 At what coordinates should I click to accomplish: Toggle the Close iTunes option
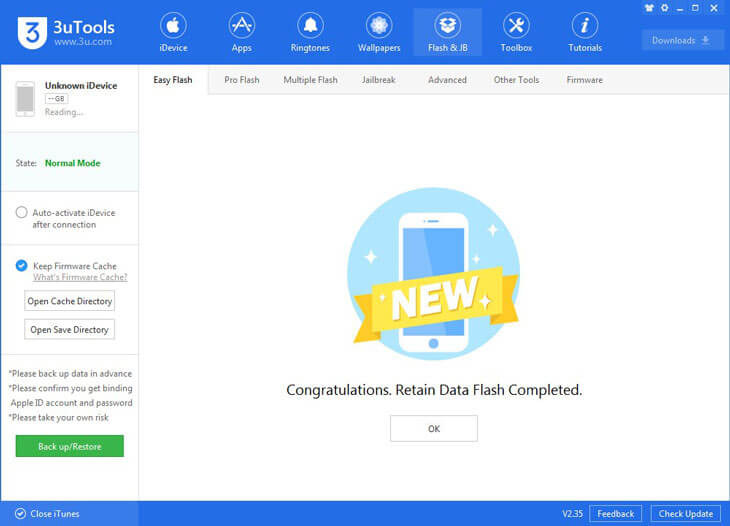(17, 514)
